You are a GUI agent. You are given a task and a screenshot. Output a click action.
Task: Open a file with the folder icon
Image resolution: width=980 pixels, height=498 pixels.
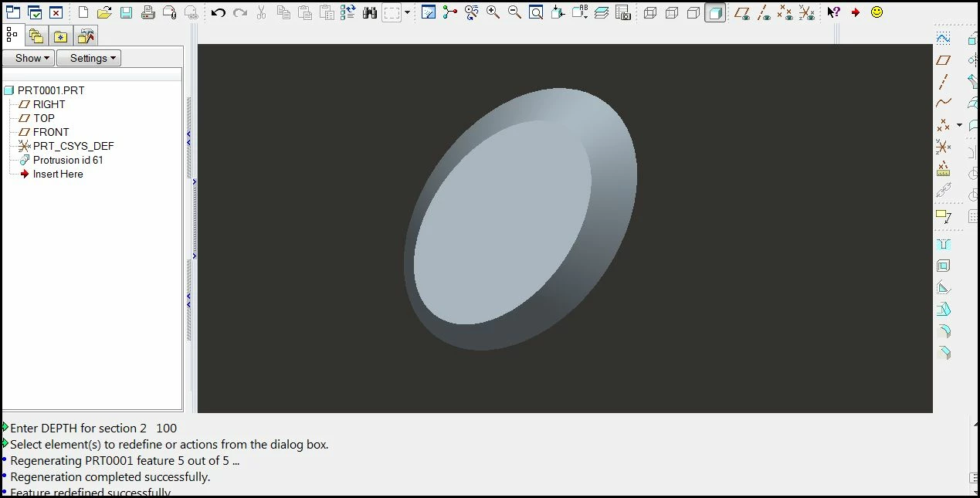[104, 12]
